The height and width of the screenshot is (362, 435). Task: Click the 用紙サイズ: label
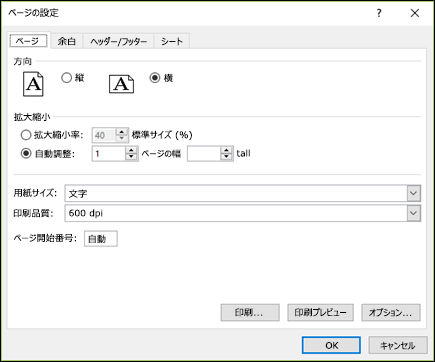point(35,193)
